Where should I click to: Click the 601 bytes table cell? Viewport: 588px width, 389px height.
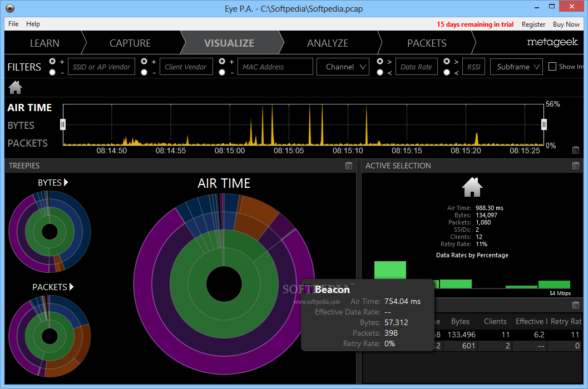click(461, 346)
